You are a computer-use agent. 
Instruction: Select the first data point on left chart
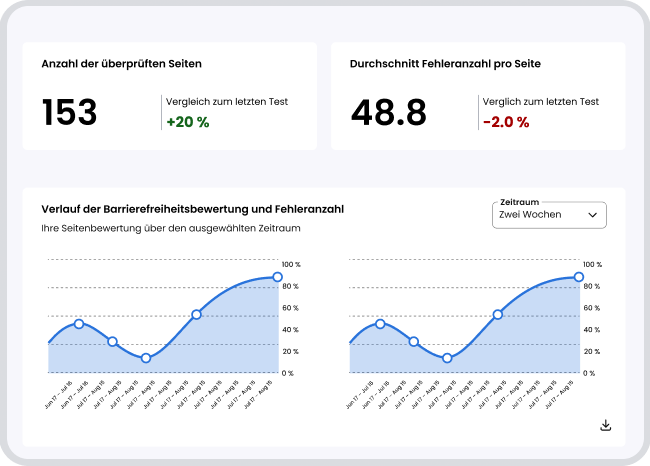(x=79, y=324)
